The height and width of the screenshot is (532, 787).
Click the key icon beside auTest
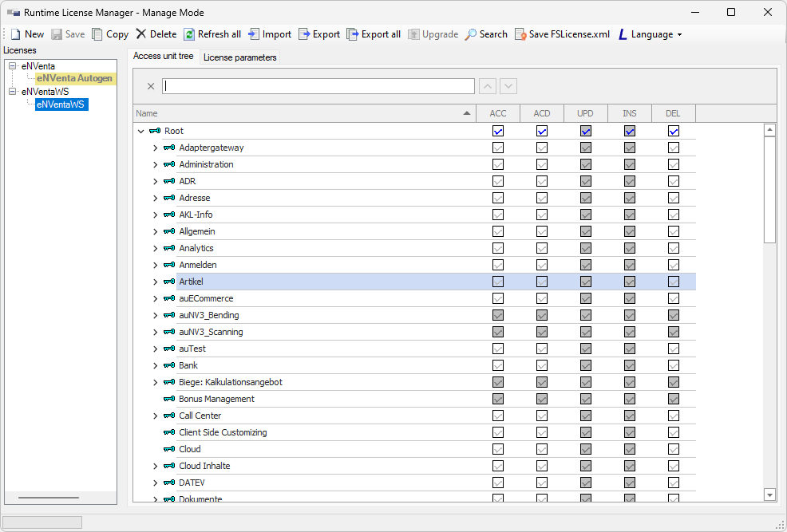point(170,349)
